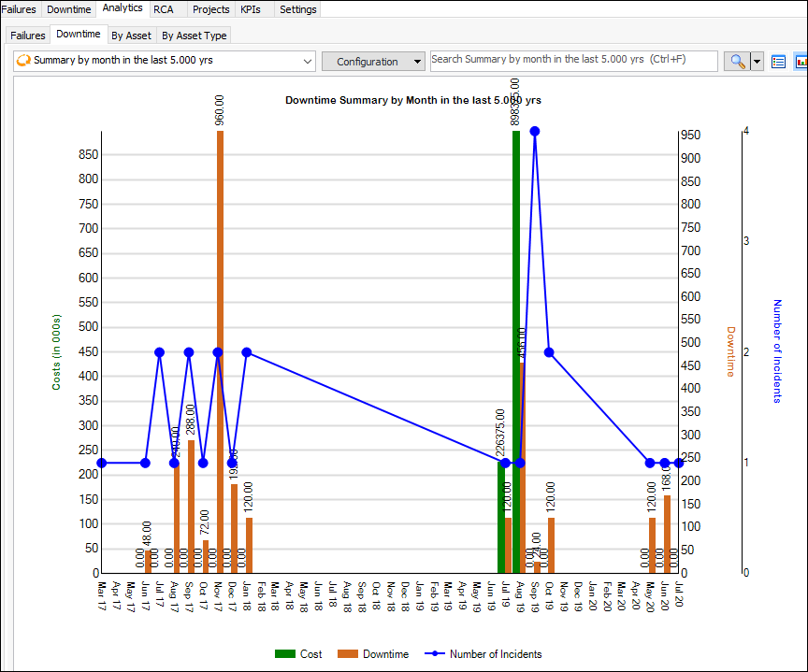808x672 pixels.
Task: Go to the Projects tab
Action: click(210, 9)
